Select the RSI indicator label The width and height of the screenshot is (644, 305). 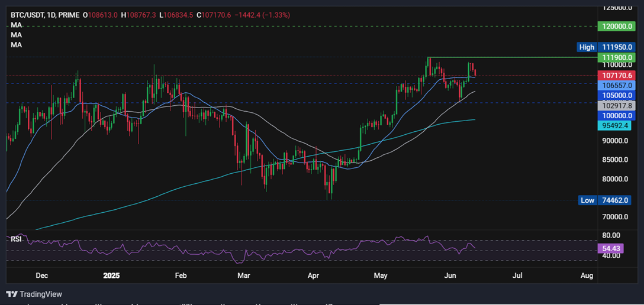(15, 238)
